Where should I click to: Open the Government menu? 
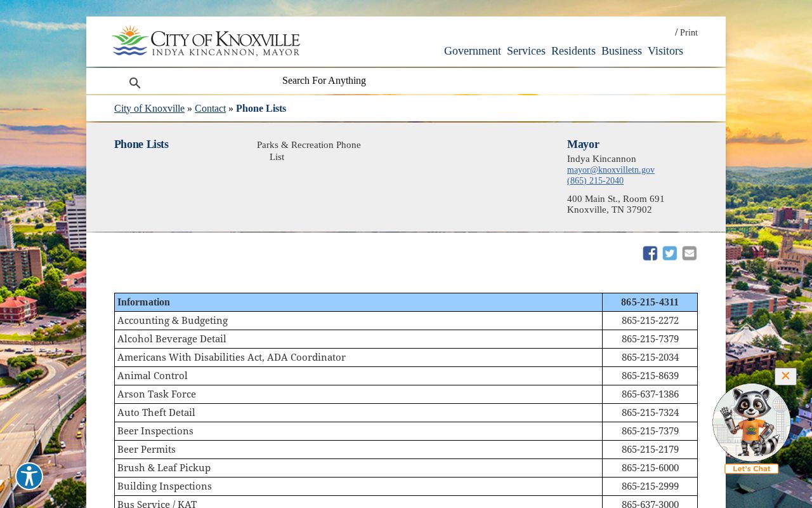[473, 51]
